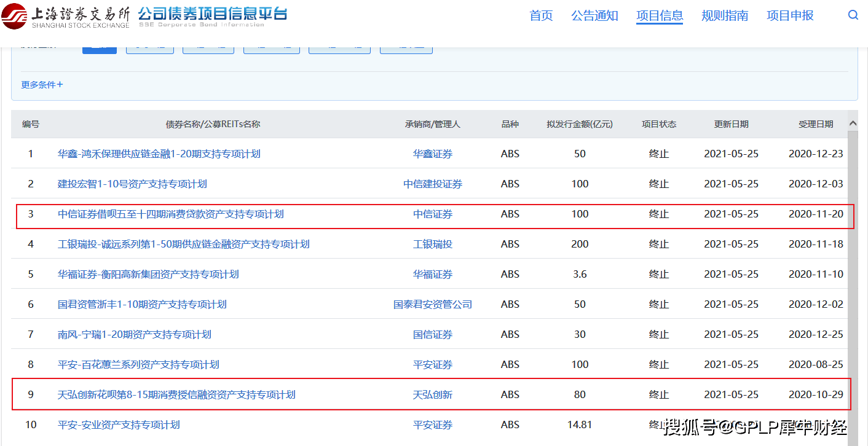Click acceptance date 2020-12-02
Image resolution: width=868 pixels, height=446 pixels.
point(816,304)
